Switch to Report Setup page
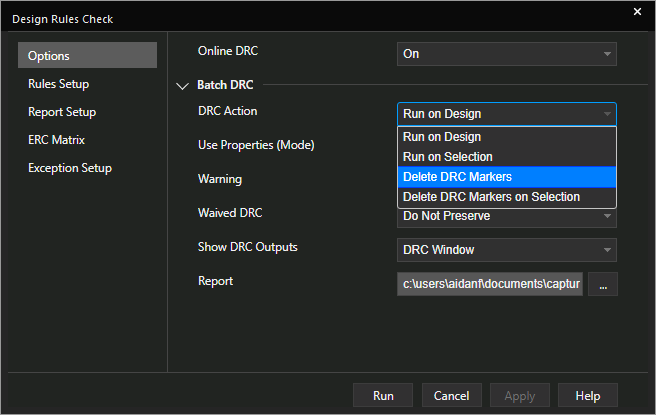 [62, 112]
